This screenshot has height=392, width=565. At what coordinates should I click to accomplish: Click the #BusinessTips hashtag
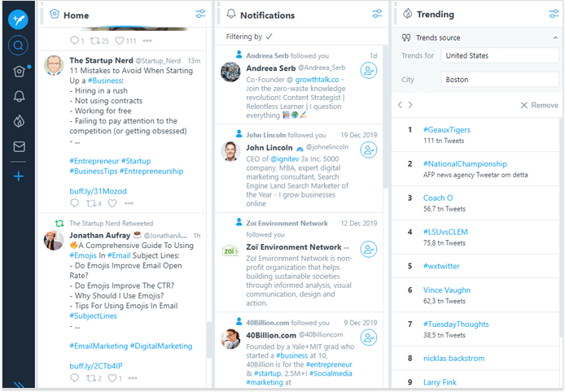pos(94,171)
